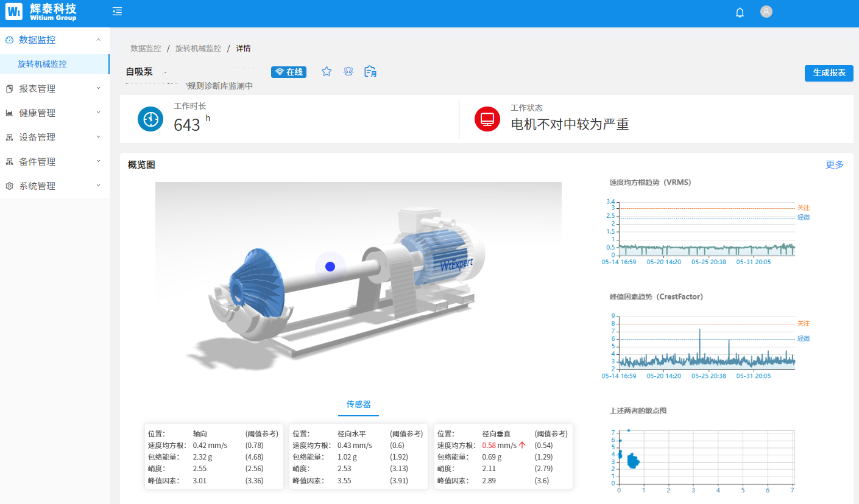Expand the 设备管理 sidebar menu
The image size is (859, 504).
(54, 138)
